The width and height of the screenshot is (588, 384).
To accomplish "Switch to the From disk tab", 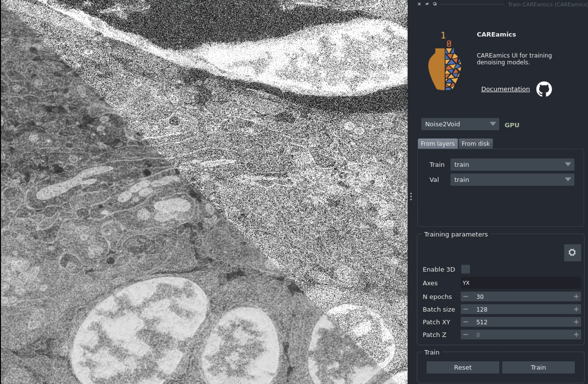I will click(475, 144).
